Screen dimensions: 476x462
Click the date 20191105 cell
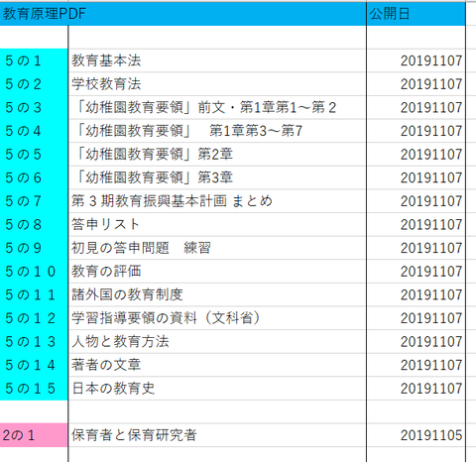coord(416,435)
